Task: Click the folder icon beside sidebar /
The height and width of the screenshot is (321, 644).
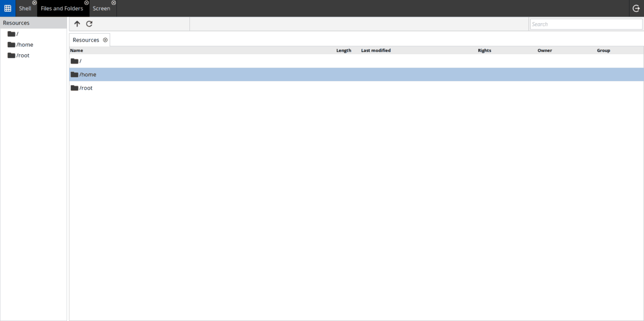Action: pos(11,34)
